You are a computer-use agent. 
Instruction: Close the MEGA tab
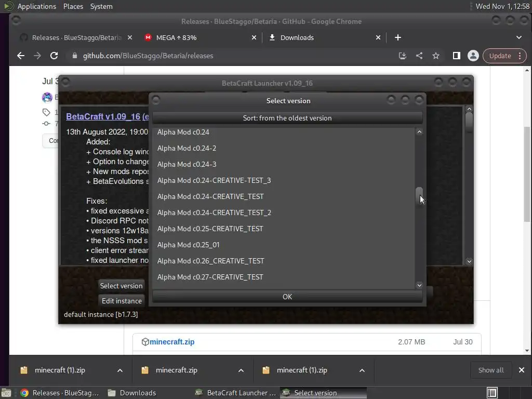(x=254, y=37)
